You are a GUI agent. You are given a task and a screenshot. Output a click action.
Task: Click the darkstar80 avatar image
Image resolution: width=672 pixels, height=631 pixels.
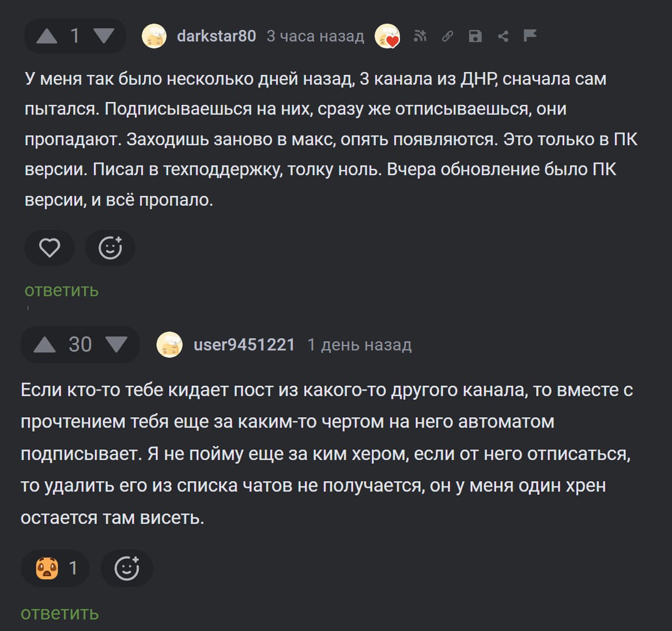[x=154, y=36]
